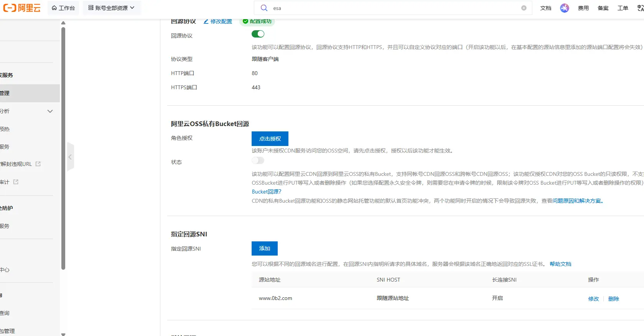This screenshot has width=644, height=336.
Task: Open the 备案 menu
Action: [x=603, y=8]
